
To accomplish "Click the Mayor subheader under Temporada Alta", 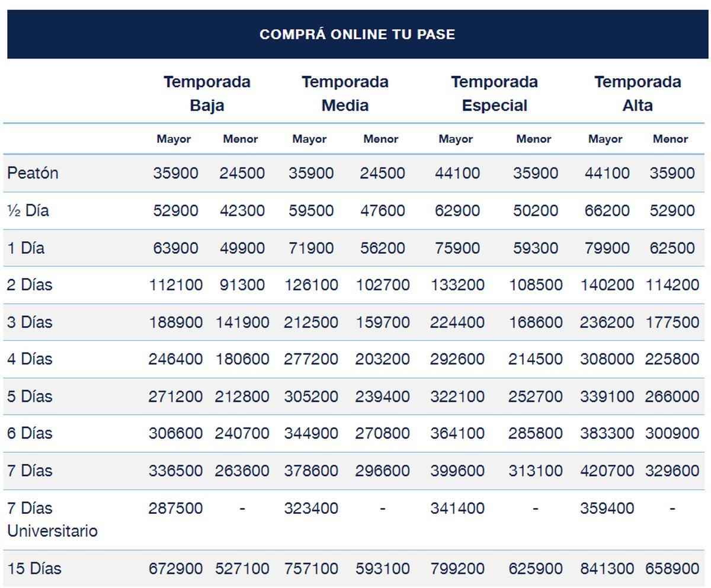I will 605,139.
